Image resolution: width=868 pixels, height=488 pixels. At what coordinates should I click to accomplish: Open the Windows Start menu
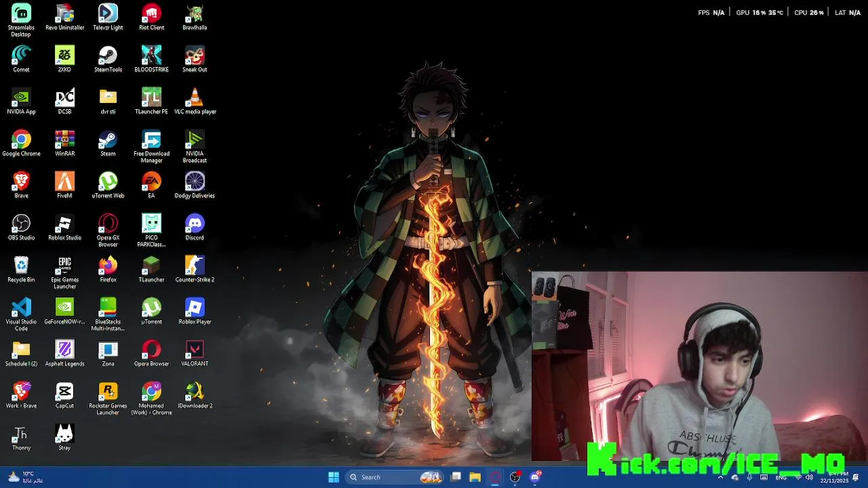pos(334,477)
